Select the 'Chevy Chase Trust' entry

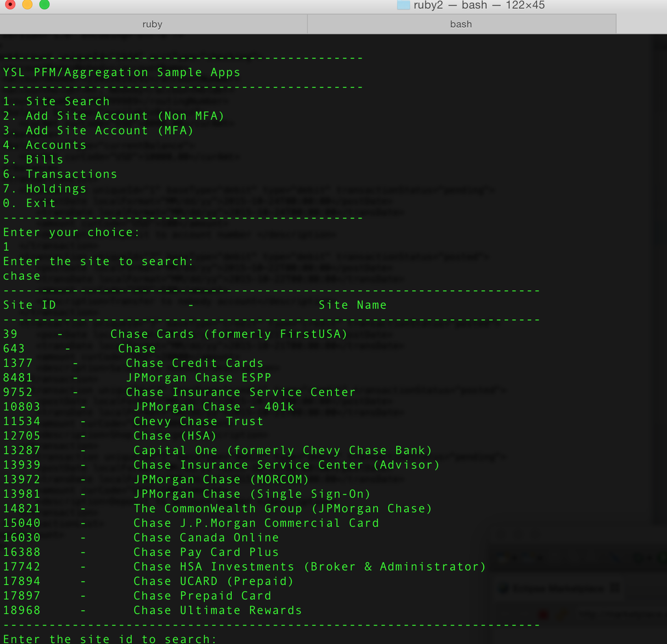[198, 421]
